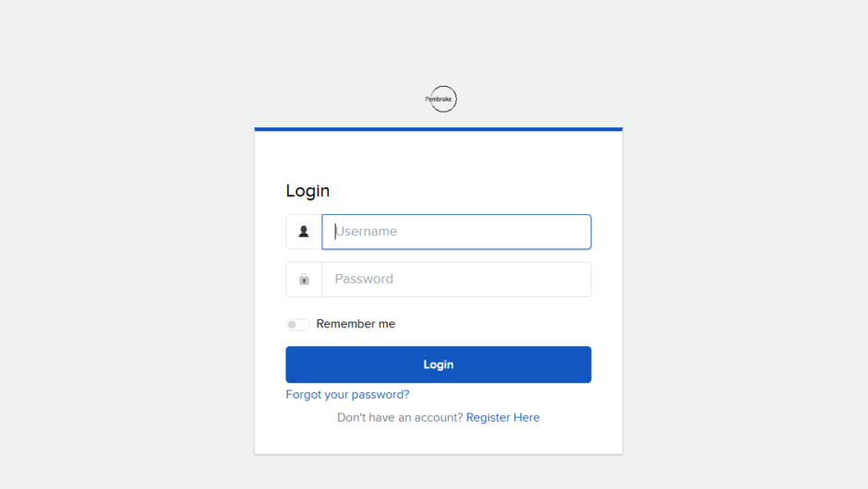The height and width of the screenshot is (489, 868).
Task: Click the lock symbol in password row
Action: click(x=304, y=280)
